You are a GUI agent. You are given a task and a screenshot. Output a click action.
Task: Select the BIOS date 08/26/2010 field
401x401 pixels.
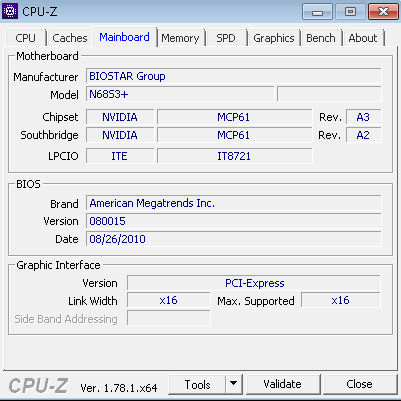[233, 239]
